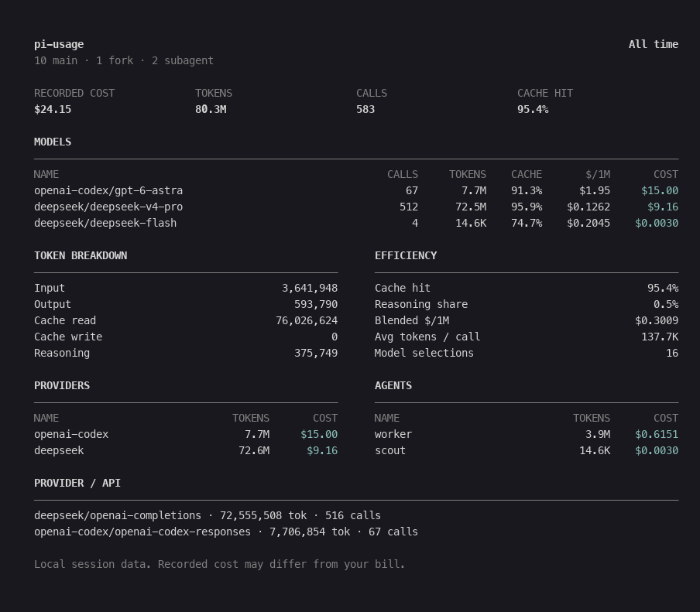Click the MODELS section heading

(53, 142)
